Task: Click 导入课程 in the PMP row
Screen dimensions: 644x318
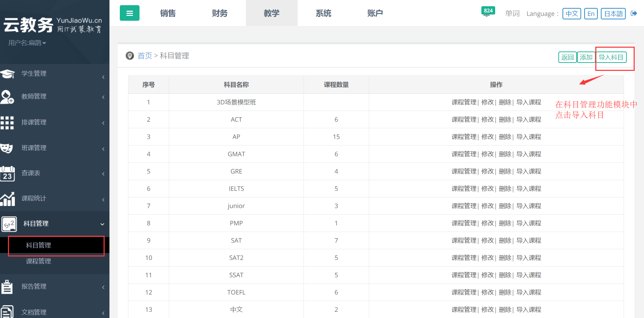Action: pos(529,223)
